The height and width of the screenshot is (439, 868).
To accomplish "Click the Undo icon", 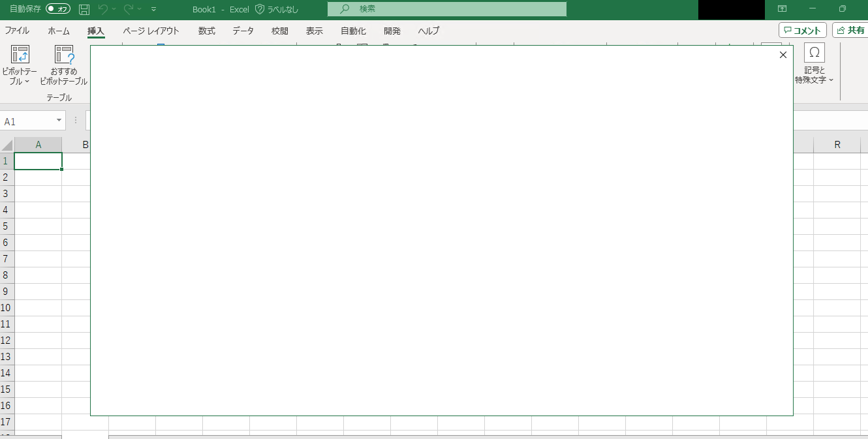I will (x=104, y=9).
